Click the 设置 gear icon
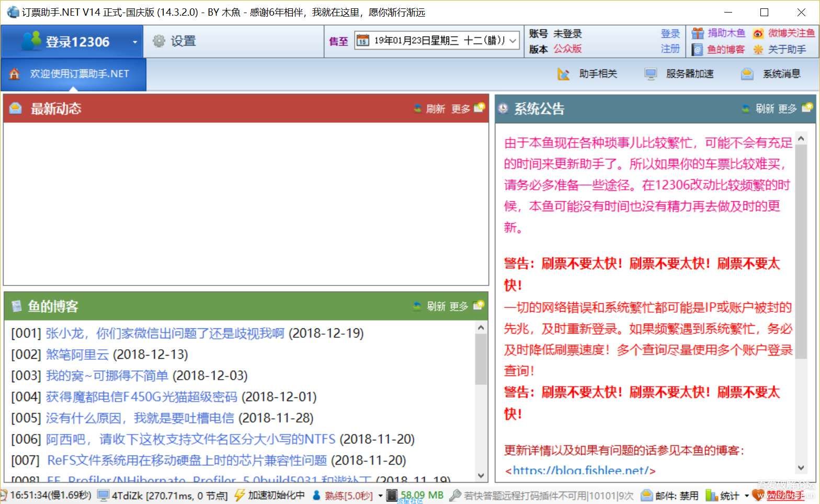 coord(158,41)
